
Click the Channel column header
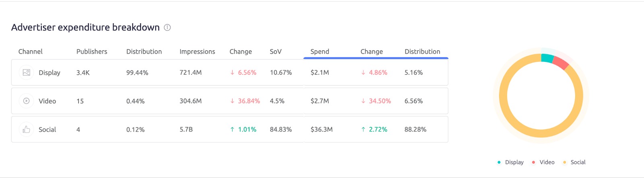point(30,51)
